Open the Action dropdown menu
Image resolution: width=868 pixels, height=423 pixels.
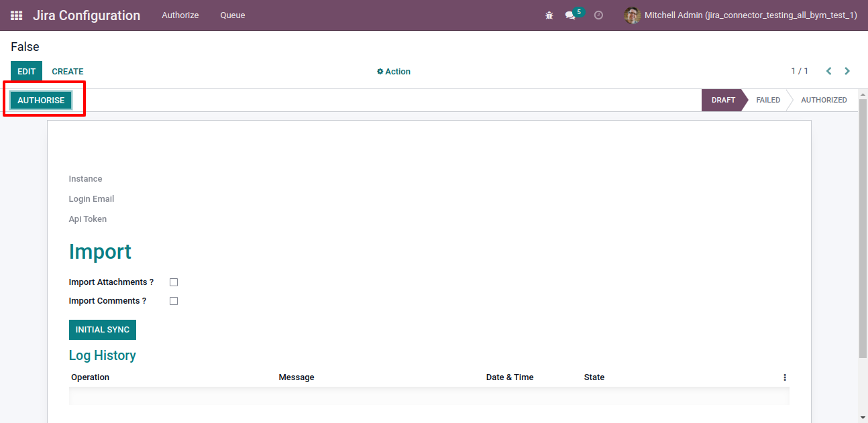pyautogui.click(x=394, y=72)
